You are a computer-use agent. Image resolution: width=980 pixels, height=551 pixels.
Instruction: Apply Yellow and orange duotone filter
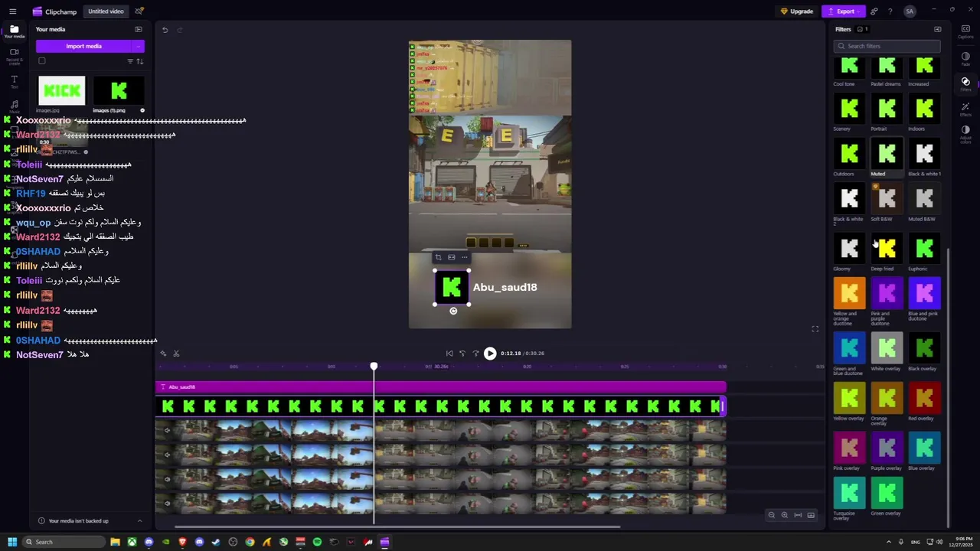pos(849,293)
